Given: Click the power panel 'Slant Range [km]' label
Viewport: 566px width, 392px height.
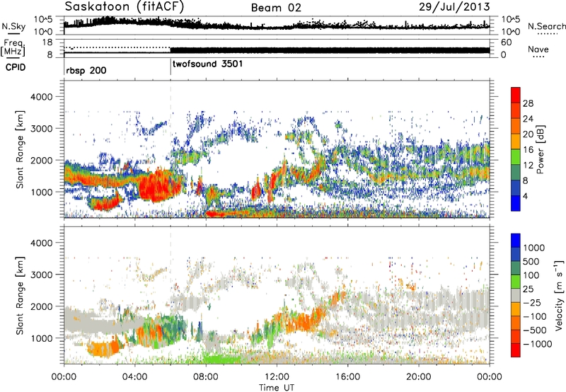Looking at the screenshot, I should (20, 149).
